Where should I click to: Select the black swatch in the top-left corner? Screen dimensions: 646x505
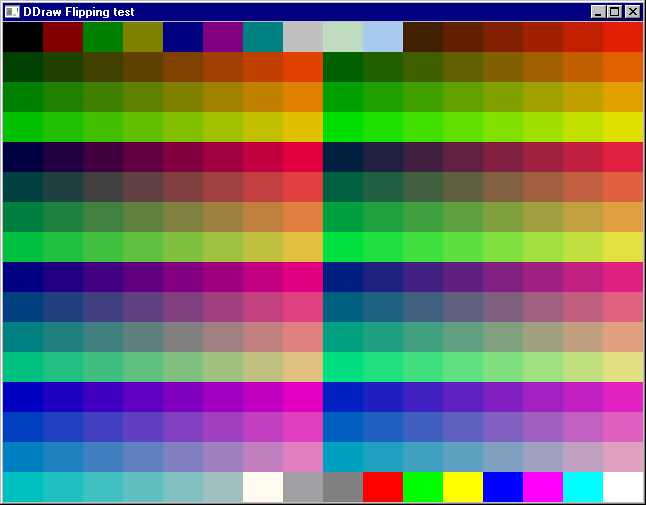coord(22,37)
